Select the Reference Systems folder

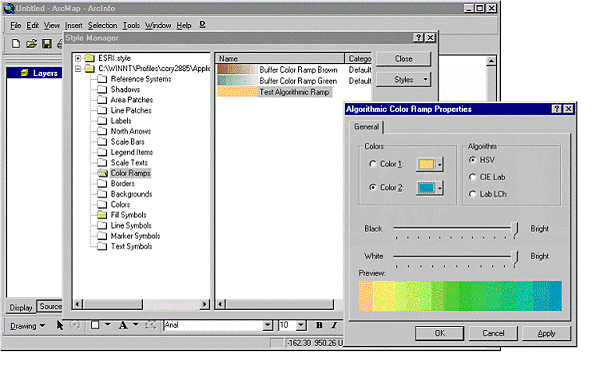[141, 79]
